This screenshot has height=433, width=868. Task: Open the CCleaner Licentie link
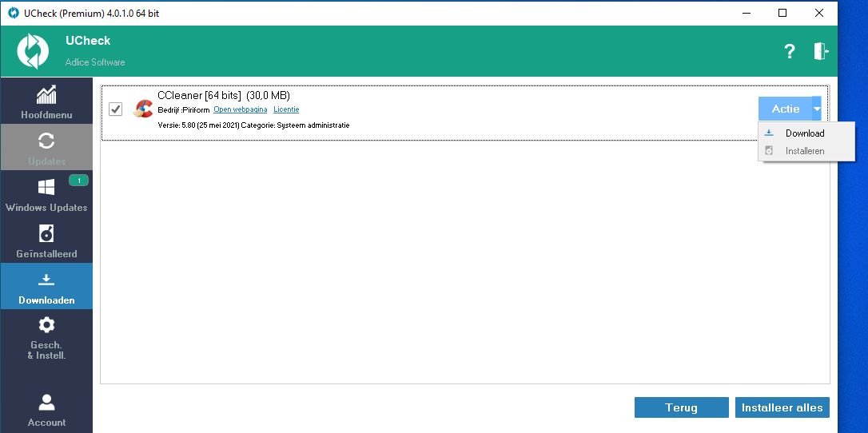pyautogui.click(x=286, y=109)
